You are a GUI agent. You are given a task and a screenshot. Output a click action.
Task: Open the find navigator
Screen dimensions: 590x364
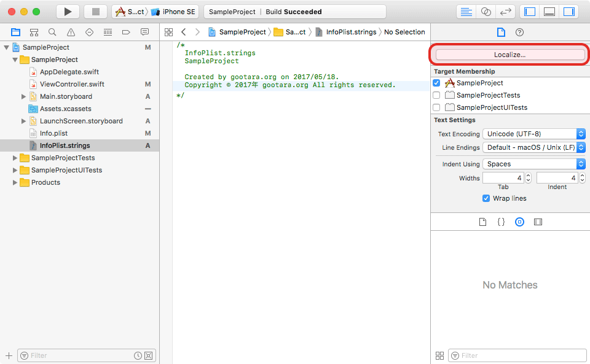52,33
